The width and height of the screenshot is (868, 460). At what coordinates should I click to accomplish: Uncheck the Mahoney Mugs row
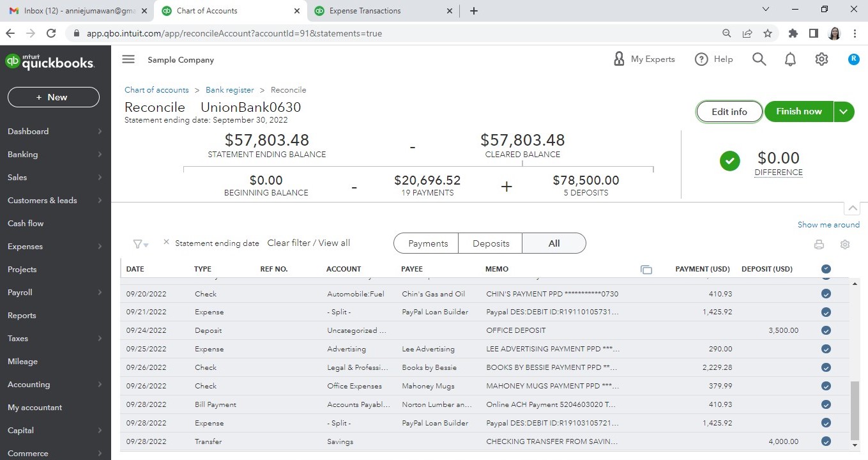[826, 386]
